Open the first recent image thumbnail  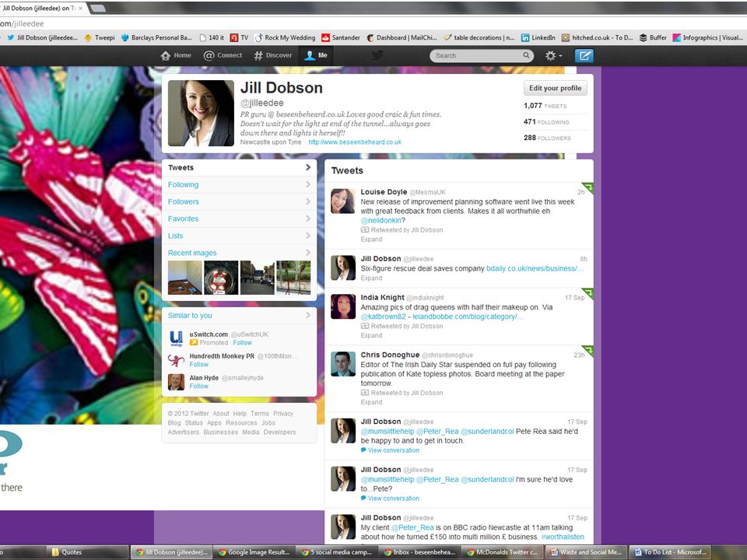point(185,278)
